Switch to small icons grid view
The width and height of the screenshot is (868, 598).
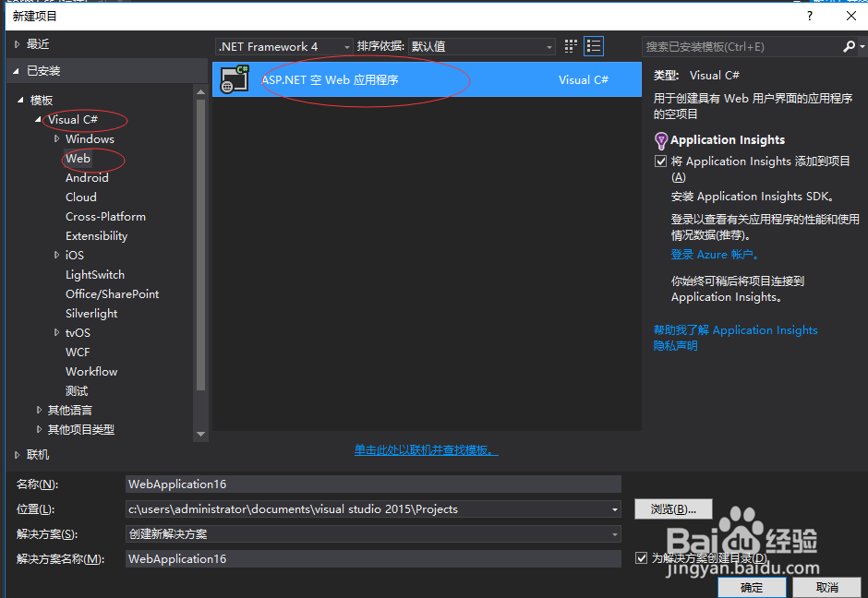(x=571, y=46)
